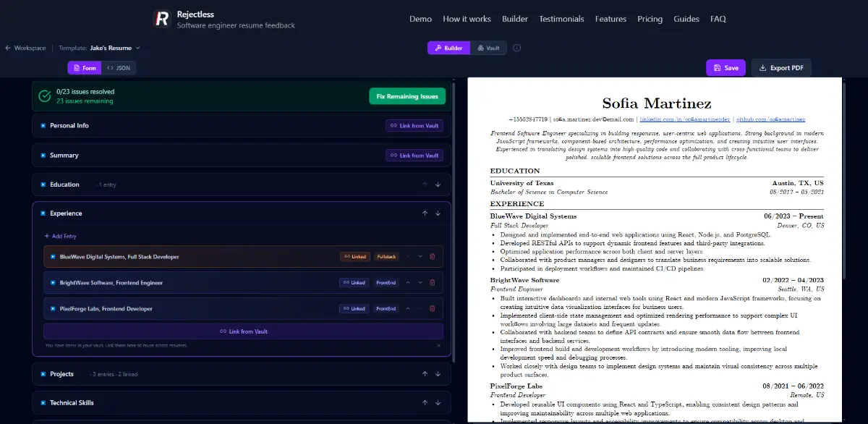Image resolution: width=868 pixels, height=424 pixels.
Task: Switch to Vault view
Action: tap(488, 48)
